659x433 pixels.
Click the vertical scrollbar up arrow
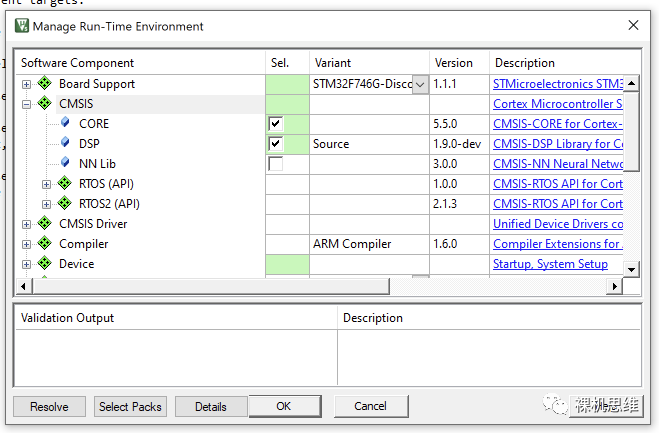(631, 83)
